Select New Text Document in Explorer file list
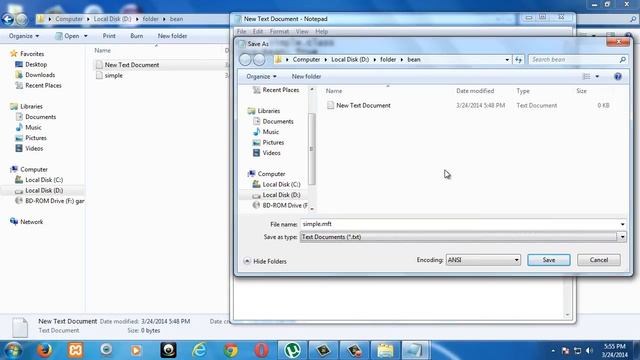The height and width of the screenshot is (360, 640). tap(127, 65)
